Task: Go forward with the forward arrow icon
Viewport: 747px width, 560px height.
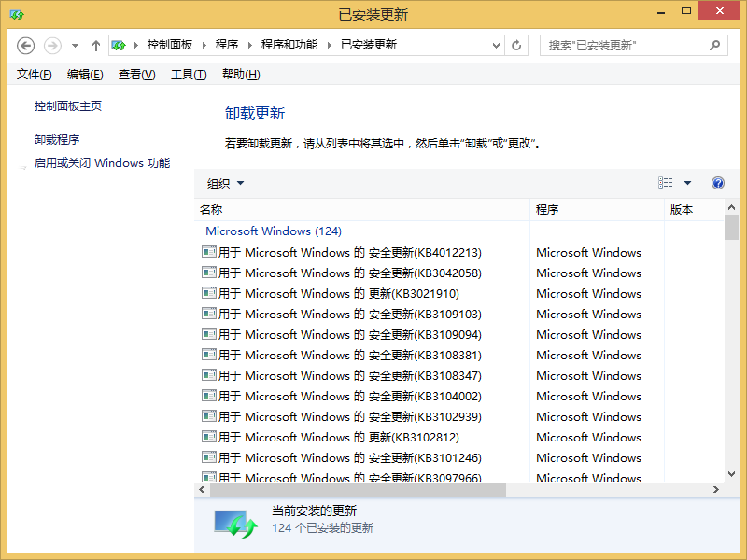Action: 51,45
